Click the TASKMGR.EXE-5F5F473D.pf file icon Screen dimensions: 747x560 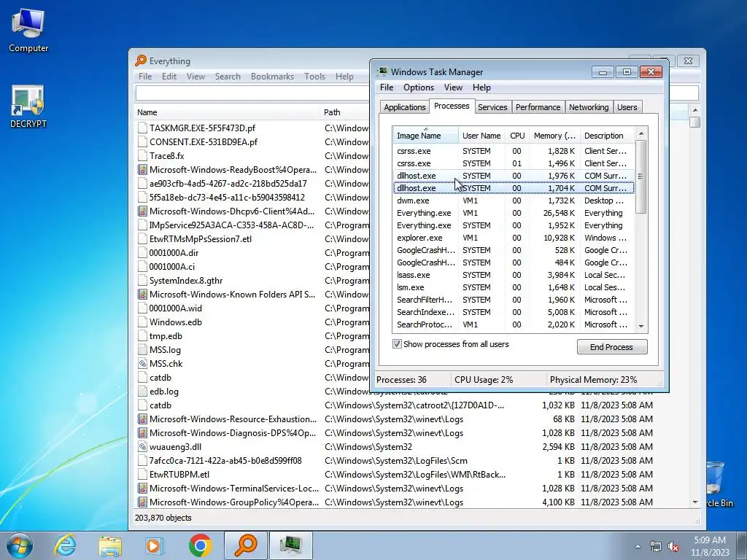(x=142, y=128)
